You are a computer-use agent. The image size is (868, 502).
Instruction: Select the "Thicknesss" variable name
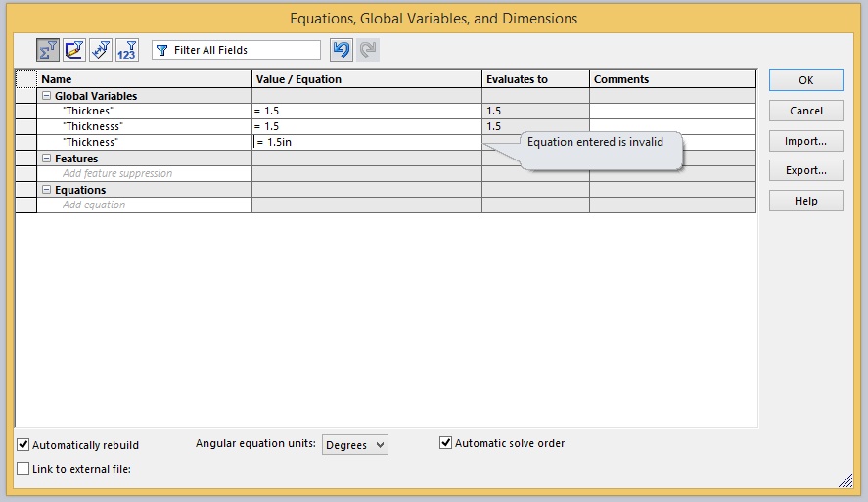point(92,126)
